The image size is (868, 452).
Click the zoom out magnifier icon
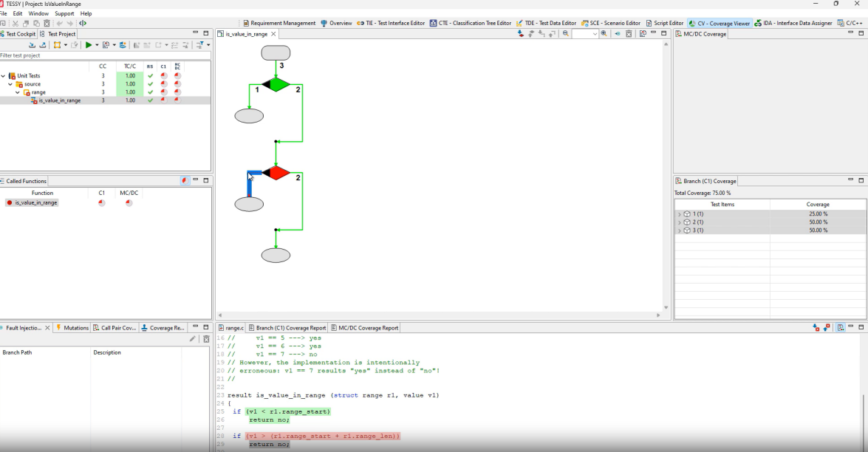pos(566,34)
